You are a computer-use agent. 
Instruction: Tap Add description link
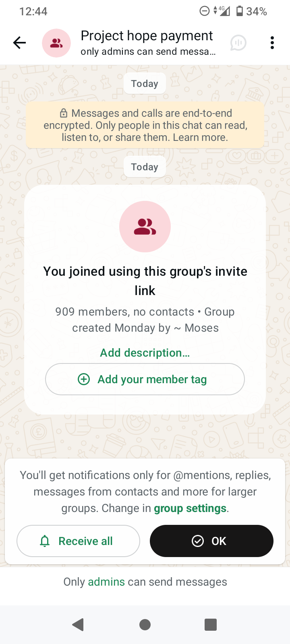point(145,353)
